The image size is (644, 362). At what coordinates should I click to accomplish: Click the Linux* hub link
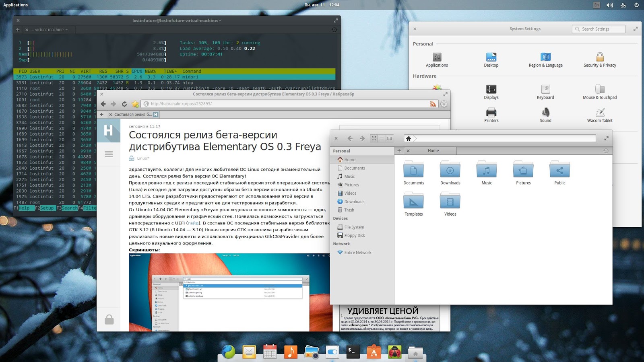(x=143, y=158)
